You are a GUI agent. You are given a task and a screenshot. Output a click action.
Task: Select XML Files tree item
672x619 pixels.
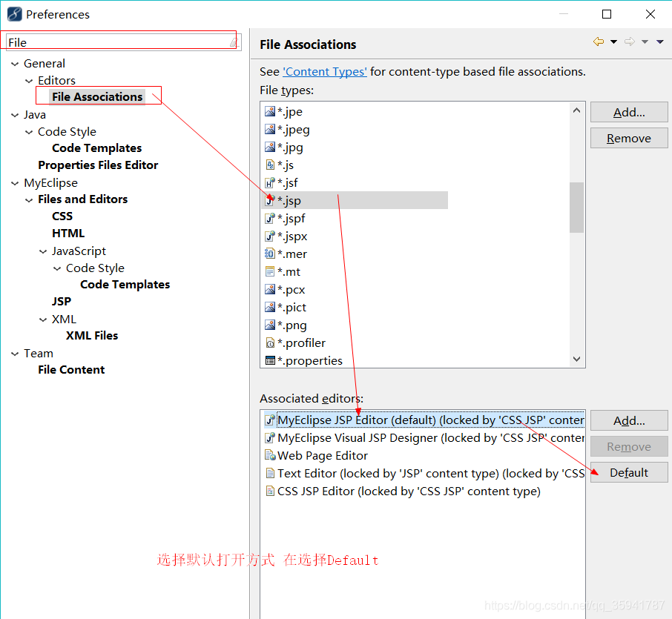coord(92,336)
